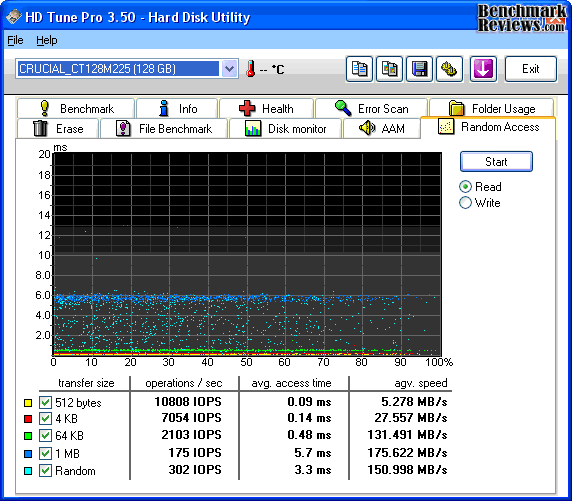Uncheck the 1 MB checkbox
The width and height of the screenshot is (572, 501).
(45, 454)
